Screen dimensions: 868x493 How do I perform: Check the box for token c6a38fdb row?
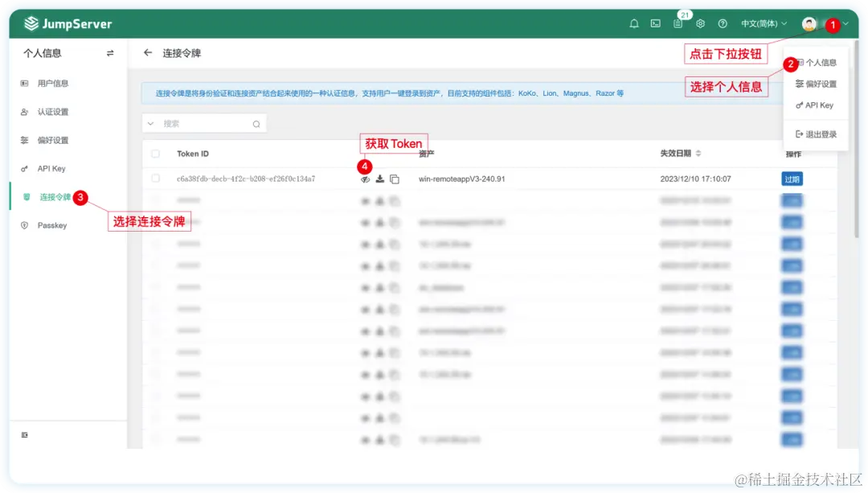pos(156,179)
